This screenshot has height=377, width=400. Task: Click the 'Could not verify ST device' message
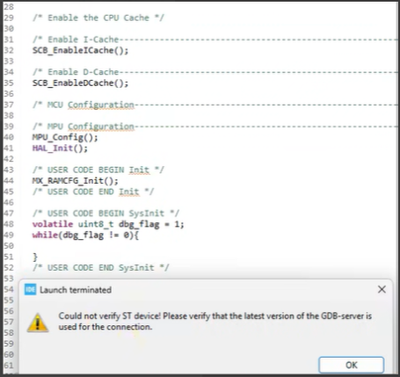[x=215, y=321]
